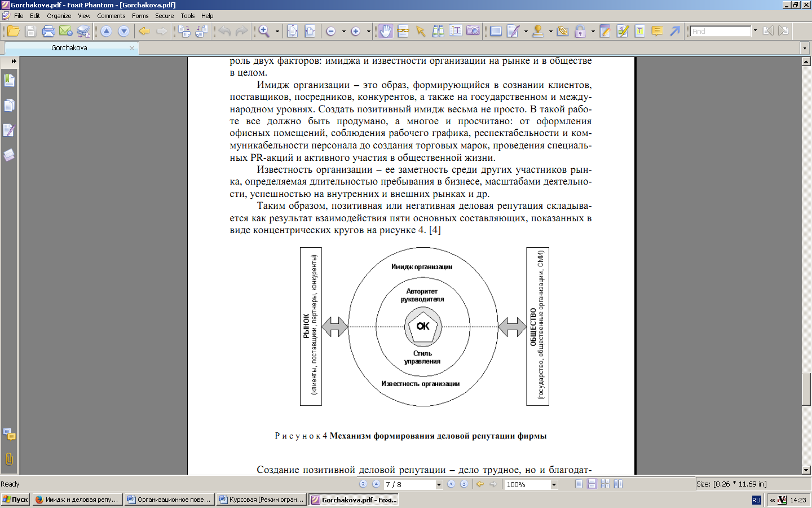812x508 pixels.
Task: Click the vertical scrollbar thumb
Action: coord(806,389)
